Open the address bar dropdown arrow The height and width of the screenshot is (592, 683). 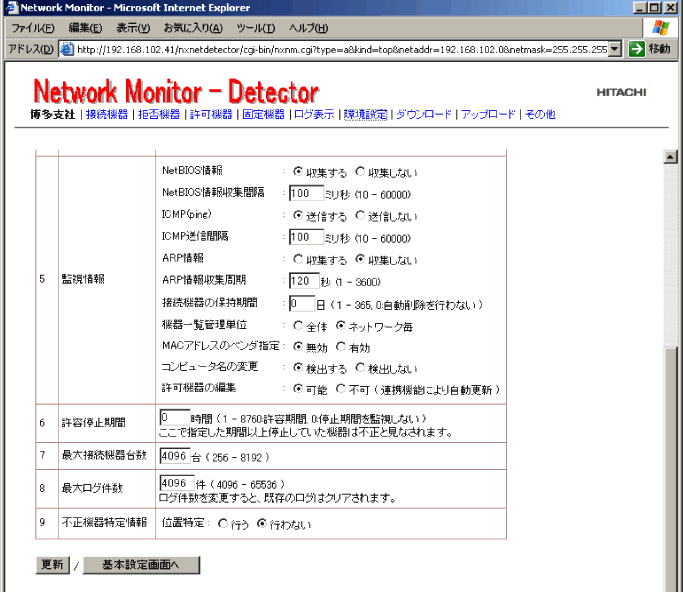coord(615,49)
